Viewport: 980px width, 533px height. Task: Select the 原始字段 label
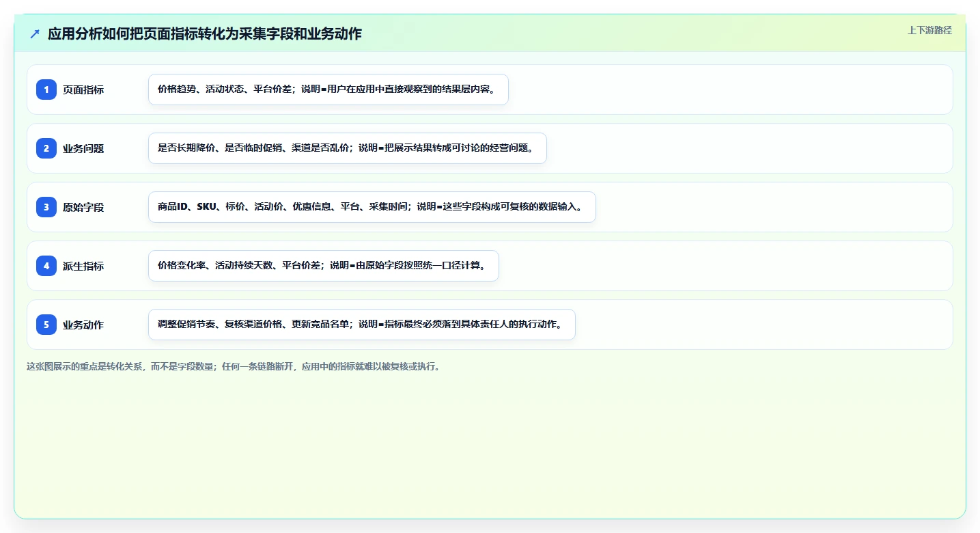pyautogui.click(x=83, y=207)
